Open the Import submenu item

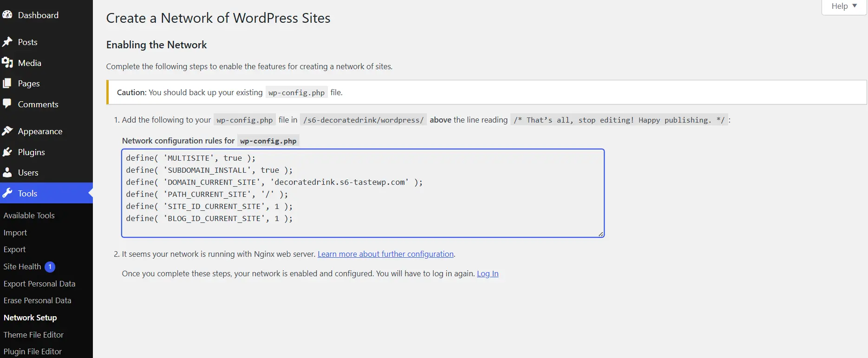(15, 233)
